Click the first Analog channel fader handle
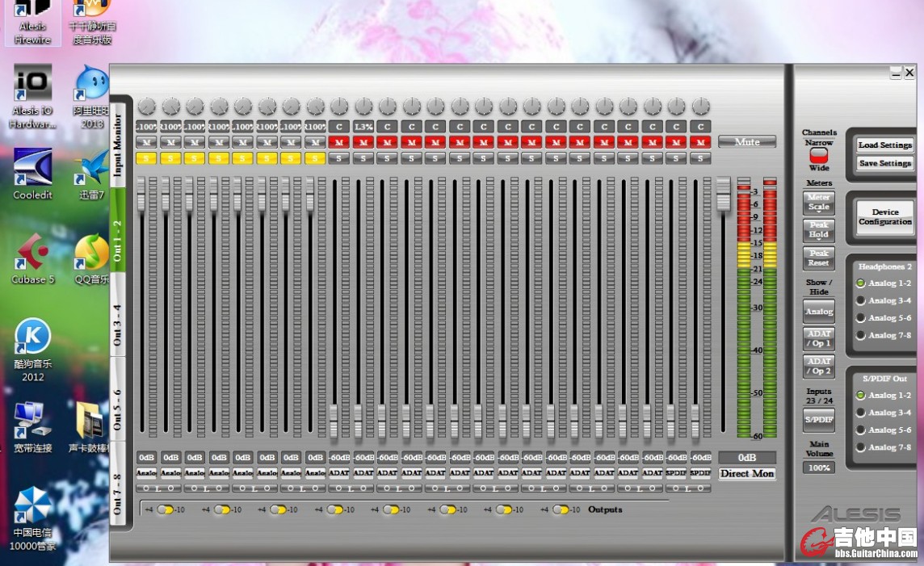This screenshot has width=924, height=566. (x=141, y=195)
